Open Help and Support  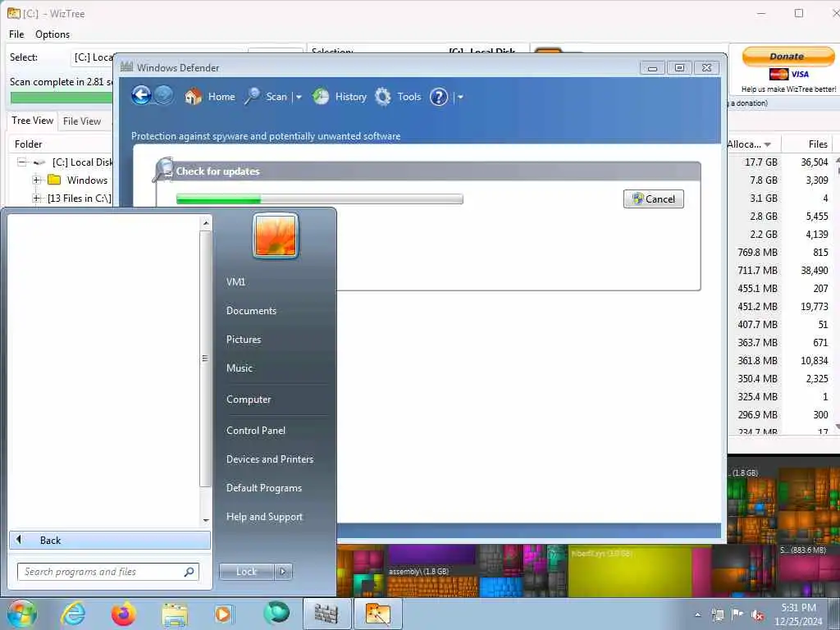point(265,517)
